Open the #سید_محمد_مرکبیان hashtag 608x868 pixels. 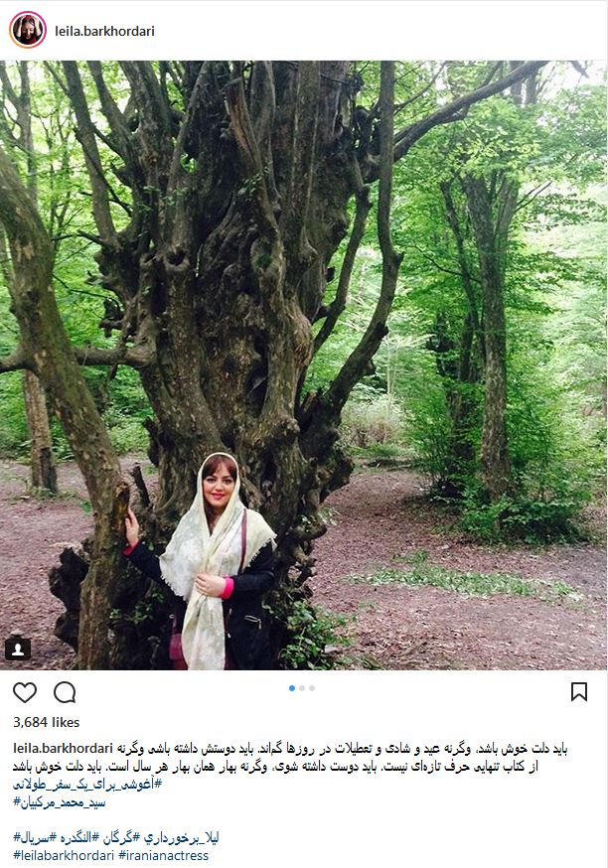[59, 802]
